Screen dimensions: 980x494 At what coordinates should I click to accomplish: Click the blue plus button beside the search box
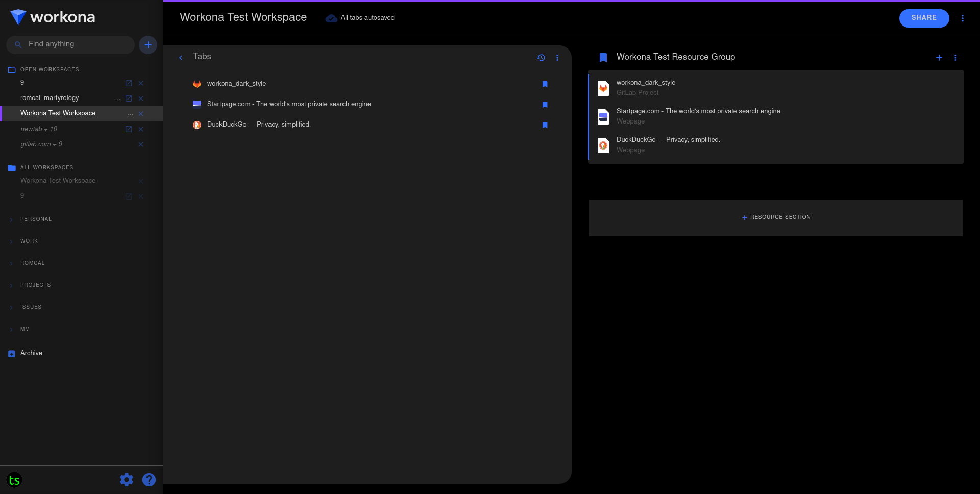coord(148,45)
